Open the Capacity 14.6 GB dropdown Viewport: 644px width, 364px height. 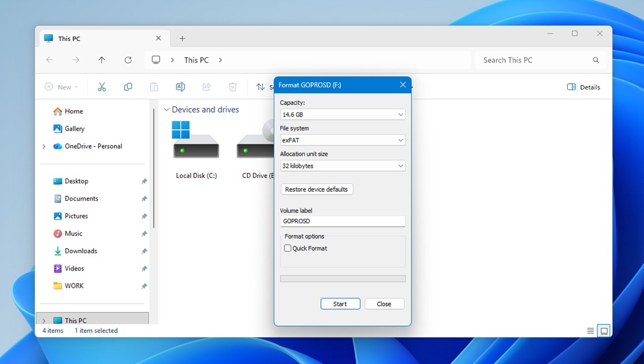tap(343, 115)
